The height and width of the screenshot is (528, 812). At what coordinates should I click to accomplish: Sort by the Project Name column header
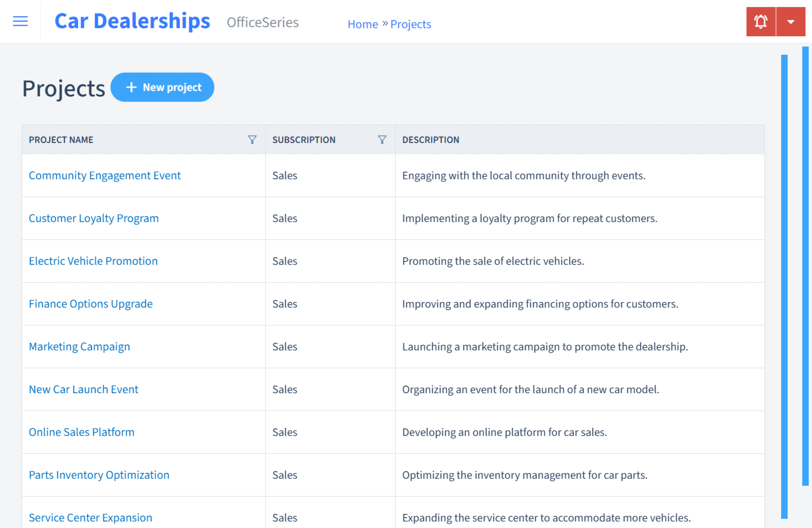pos(61,140)
